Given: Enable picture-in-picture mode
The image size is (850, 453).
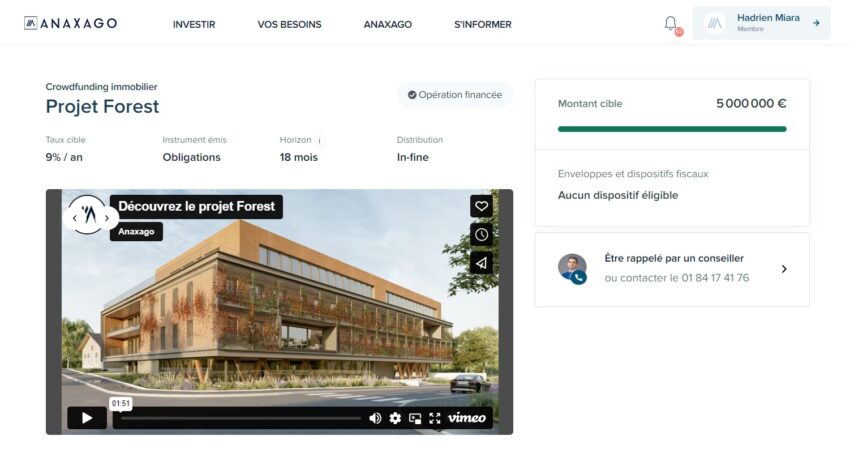Looking at the screenshot, I should point(415,418).
